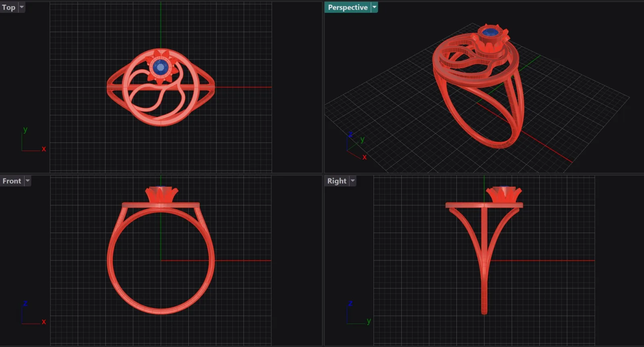Open the Perspective viewport dropdown arrow

tap(374, 7)
